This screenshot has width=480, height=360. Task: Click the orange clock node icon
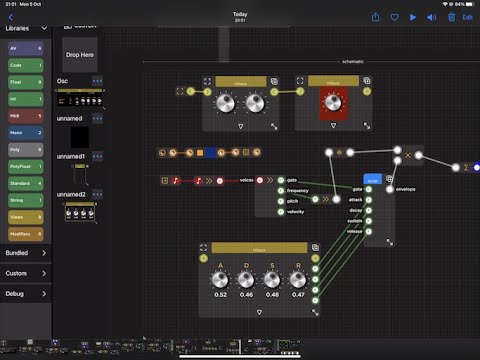pos(162,153)
